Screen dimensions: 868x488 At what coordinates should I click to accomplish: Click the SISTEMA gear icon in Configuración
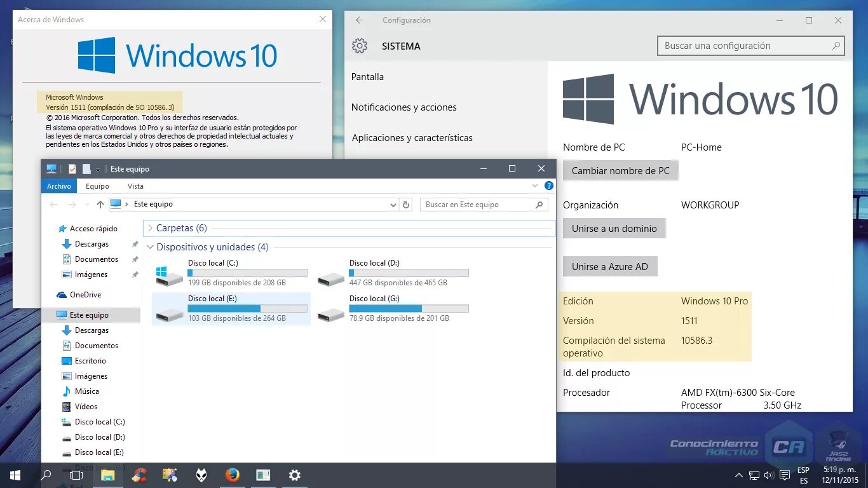pos(360,46)
